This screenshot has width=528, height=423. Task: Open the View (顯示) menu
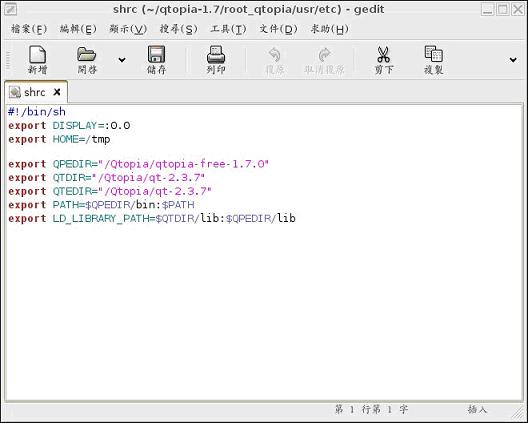pyautogui.click(x=128, y=29)
